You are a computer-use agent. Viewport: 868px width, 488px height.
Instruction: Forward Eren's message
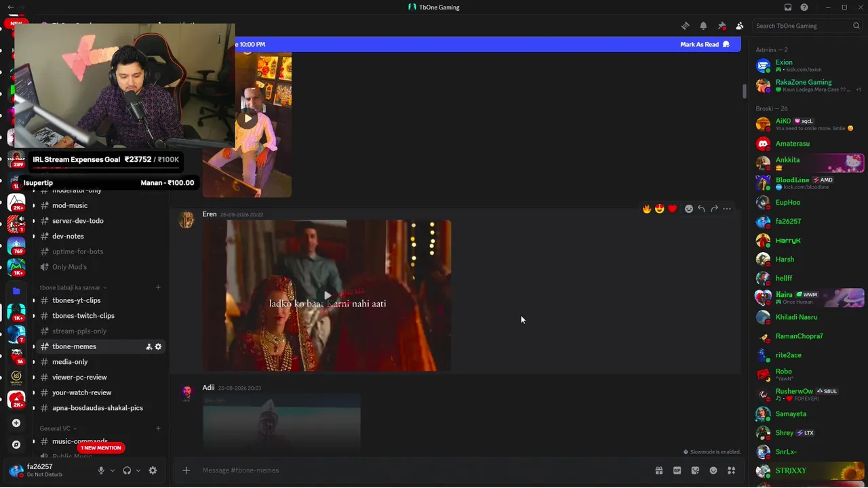714,209
